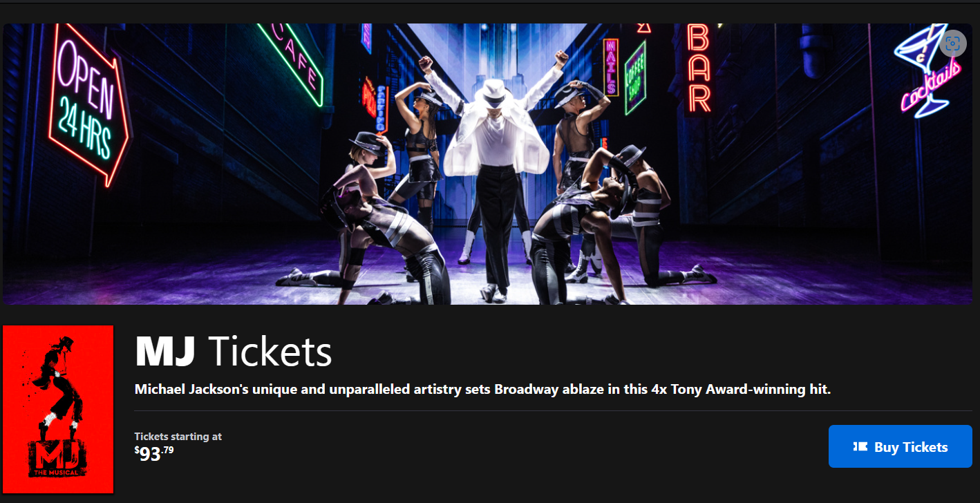Open visual search on the banner image

coord(953,44)
